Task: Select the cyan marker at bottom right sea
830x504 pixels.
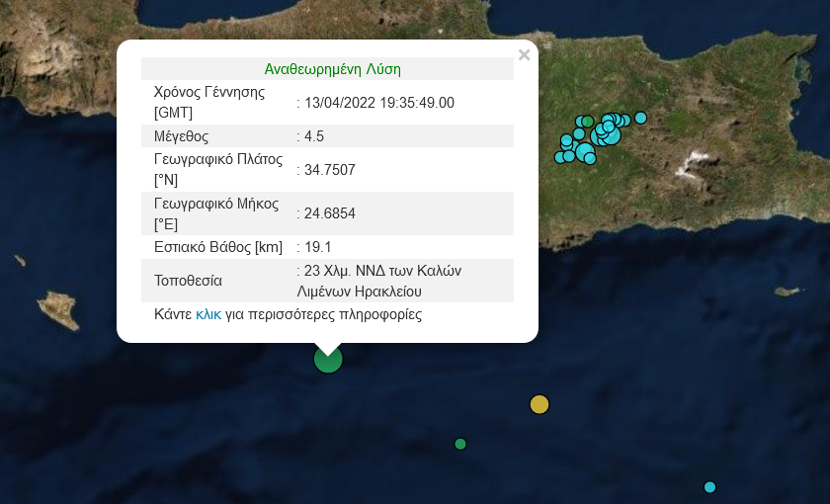Action: click(x=709, y=487)
